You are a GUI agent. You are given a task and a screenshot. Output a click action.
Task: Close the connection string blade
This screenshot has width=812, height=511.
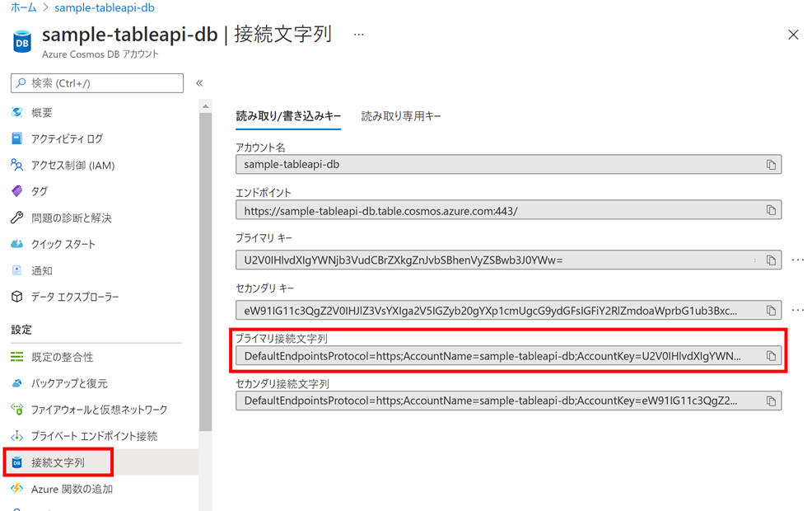pos(793,35)
